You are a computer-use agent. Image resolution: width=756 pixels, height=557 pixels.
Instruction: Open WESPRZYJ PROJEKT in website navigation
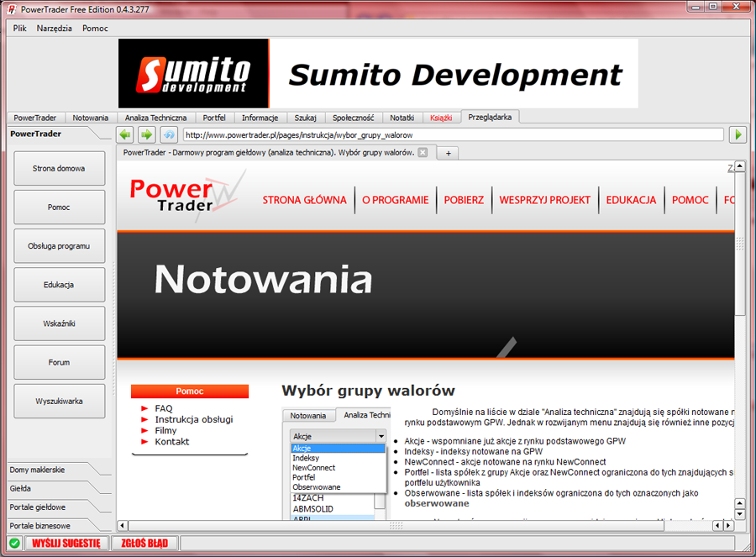pyautogui.click(x=545, y=200)
